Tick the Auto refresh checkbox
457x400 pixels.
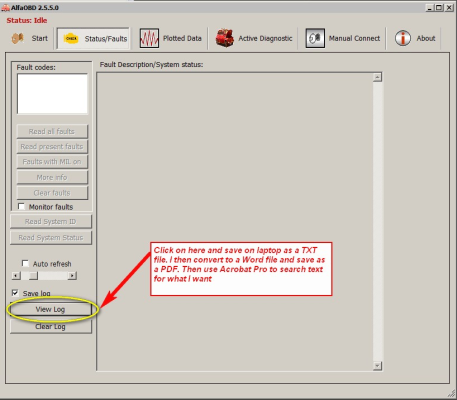(x=25, y=264)
